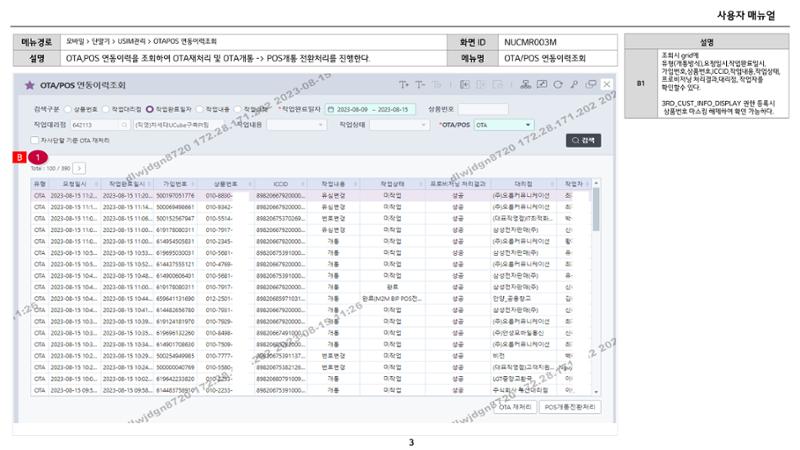Enable 자사단말 기준 OTA 재처리 checkbox
Viewport: 800px width, 450px height.
click(35, 140)
